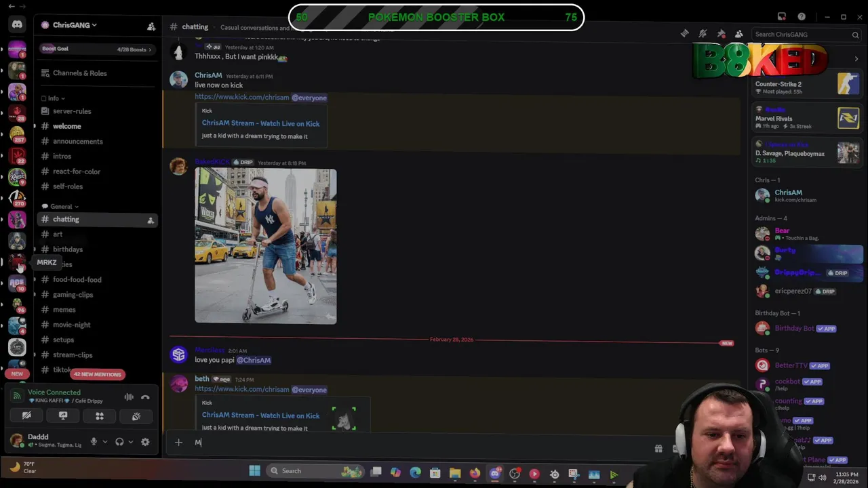The image size is (868, 488).
Task: Open notification settings bell in channel header
Action: 703,34
